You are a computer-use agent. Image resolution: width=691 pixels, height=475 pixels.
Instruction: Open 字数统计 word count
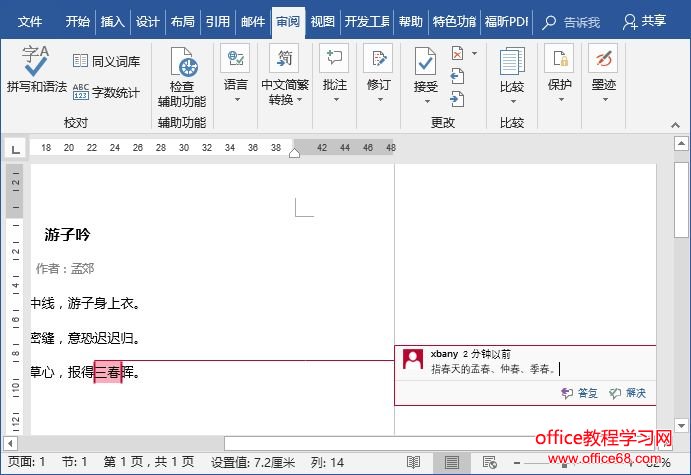point(106,92)
